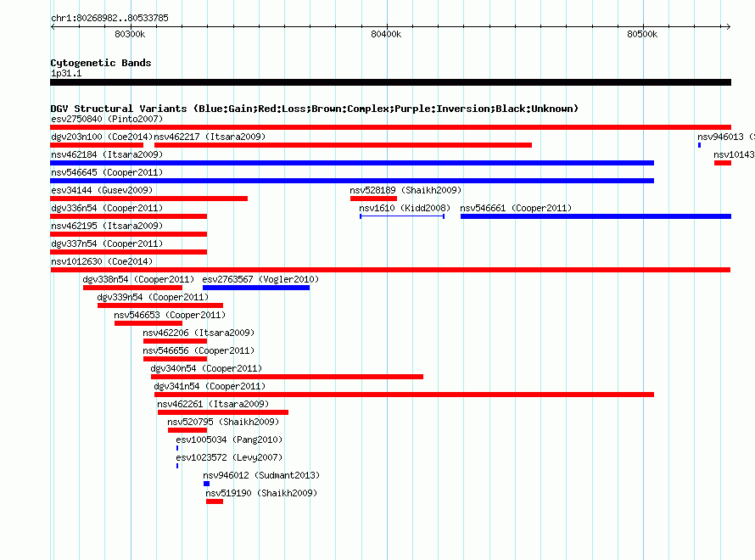755x560 pixels.
Task: Click the blue bar of nsv546645
Action: point(352,181)
